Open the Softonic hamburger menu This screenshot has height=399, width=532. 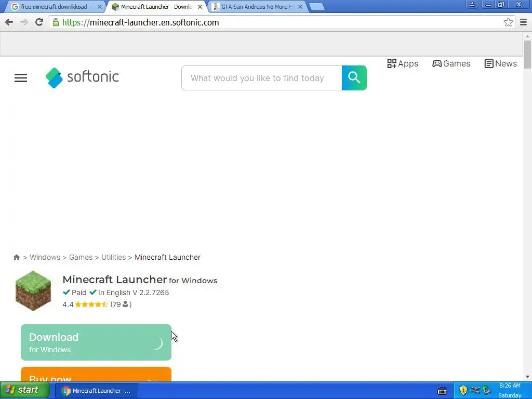coord(21,78)
